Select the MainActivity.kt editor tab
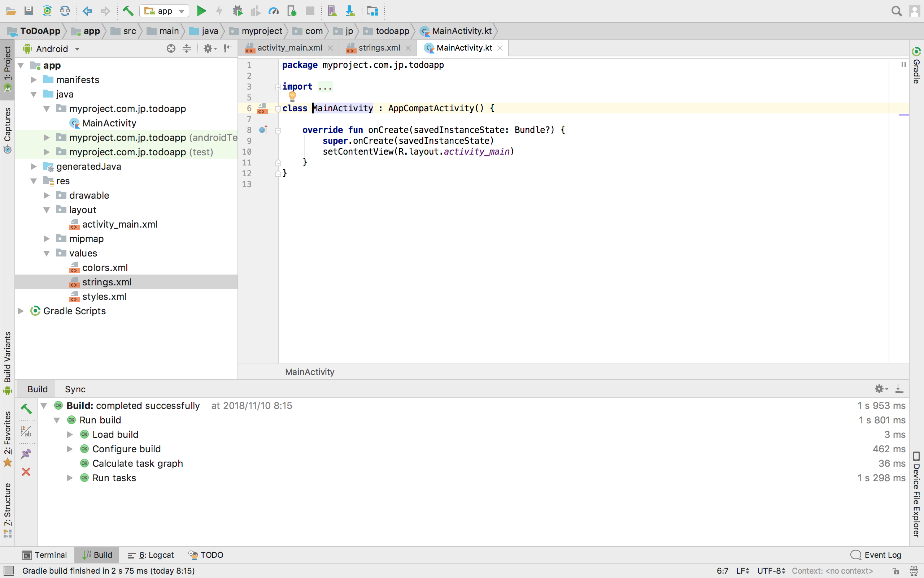 point(463,48)
